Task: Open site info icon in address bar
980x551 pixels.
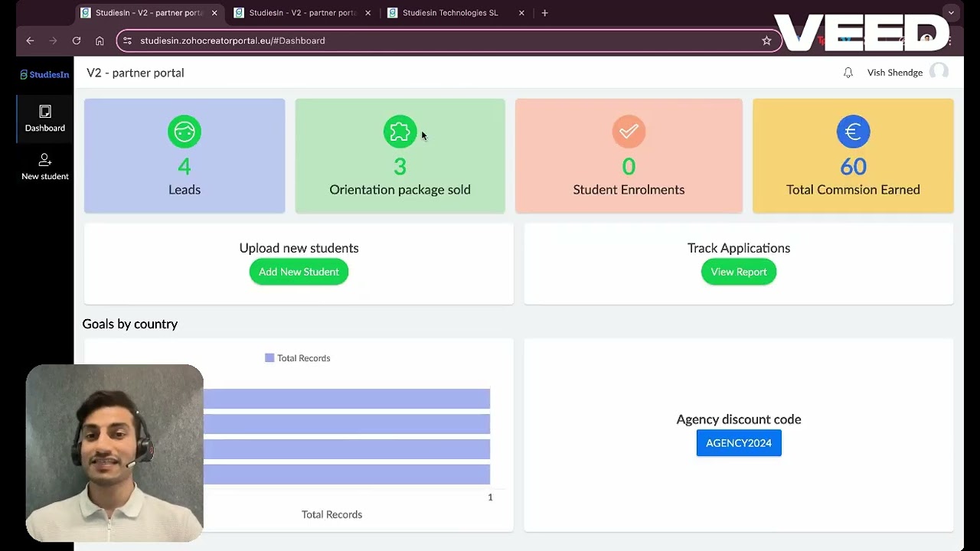Action: pos(128,41)
